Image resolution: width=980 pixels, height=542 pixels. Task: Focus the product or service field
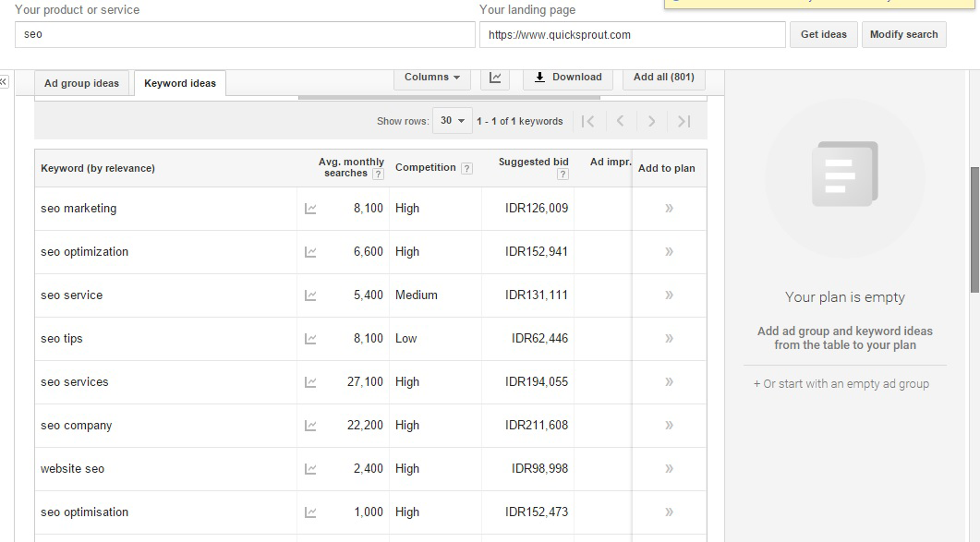click(245, 34)
